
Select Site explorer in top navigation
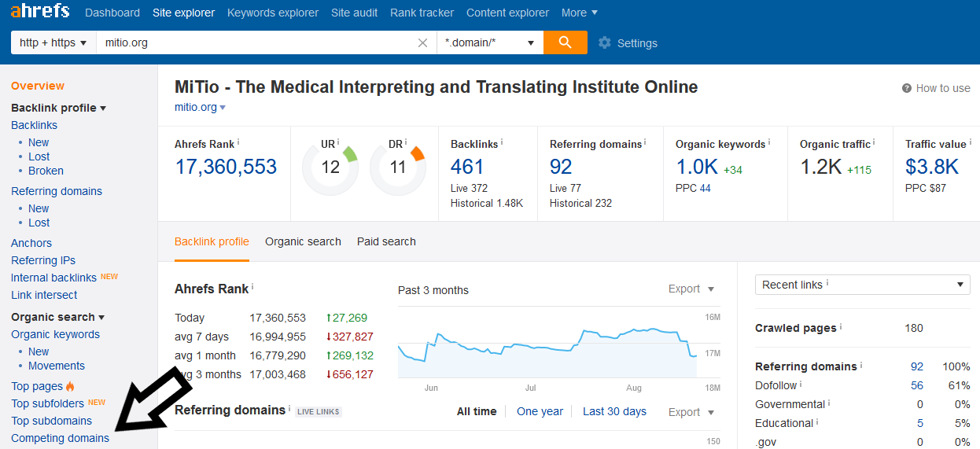(x=183, y=13)
